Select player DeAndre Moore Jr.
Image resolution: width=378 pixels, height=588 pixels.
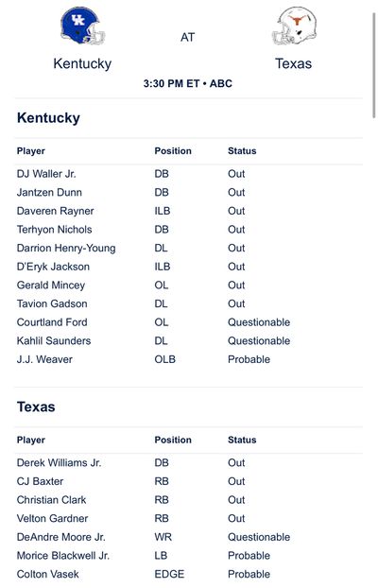pos(61,537)
